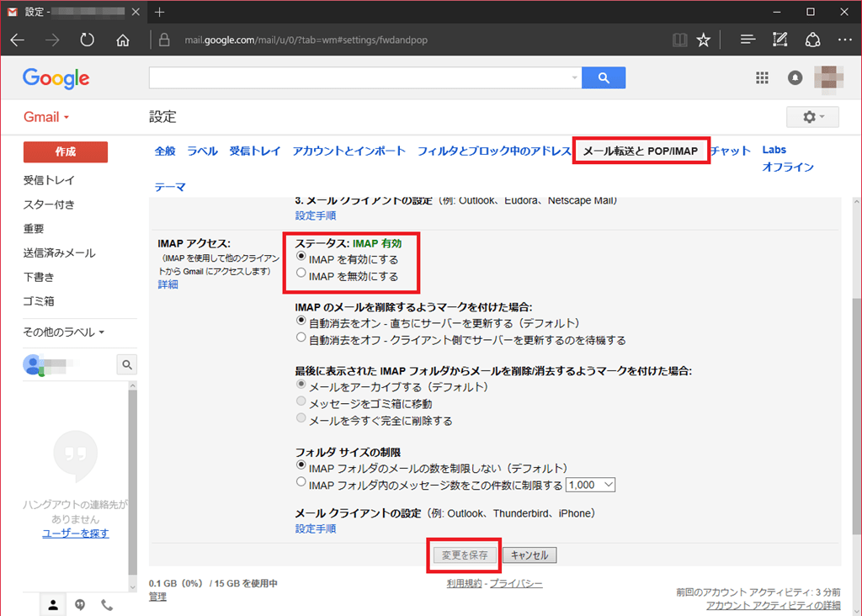The image size is (862, 616).
Task: Open the account profile avatar
Action: click(828, 77)
